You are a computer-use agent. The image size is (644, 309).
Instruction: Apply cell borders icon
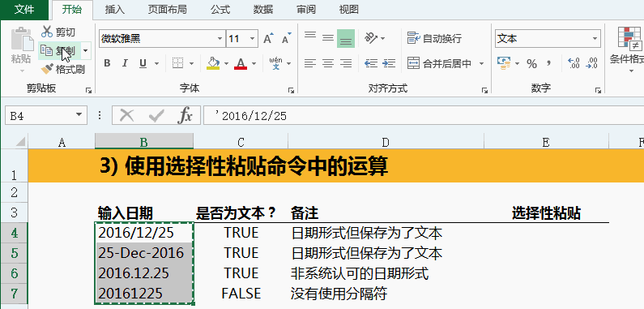pyautogui.click(x=177, y=63)
